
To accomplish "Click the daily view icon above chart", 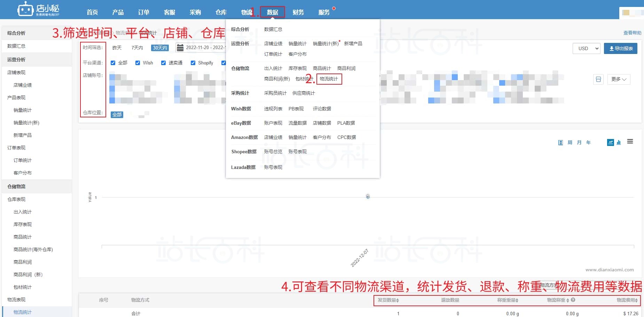I will click(560, 142).
